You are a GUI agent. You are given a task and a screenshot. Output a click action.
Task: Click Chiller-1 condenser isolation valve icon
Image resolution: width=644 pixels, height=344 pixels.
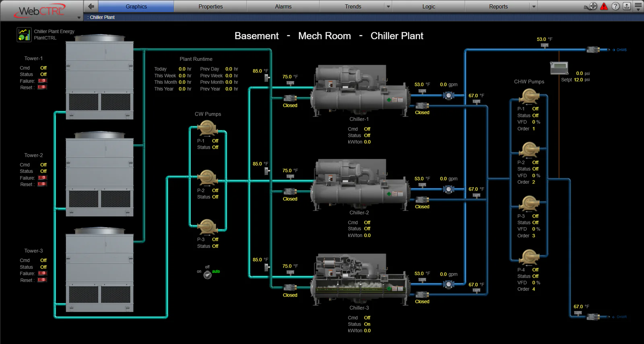(290, 98)
